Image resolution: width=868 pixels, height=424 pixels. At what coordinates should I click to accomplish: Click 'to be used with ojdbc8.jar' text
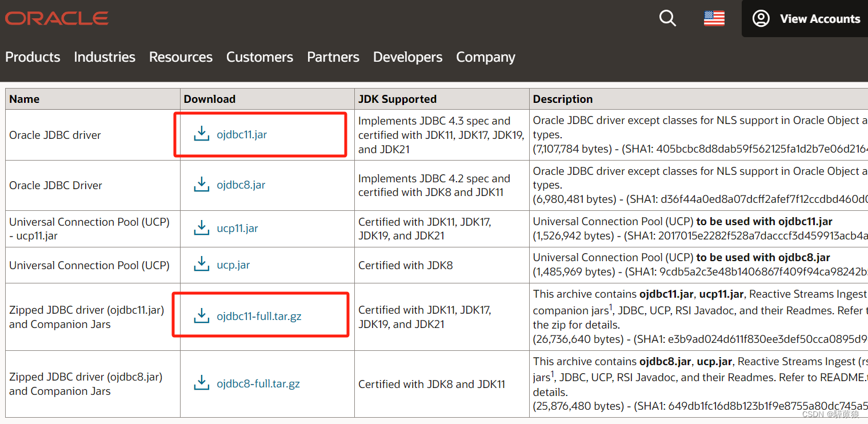(x=763, y=257)
